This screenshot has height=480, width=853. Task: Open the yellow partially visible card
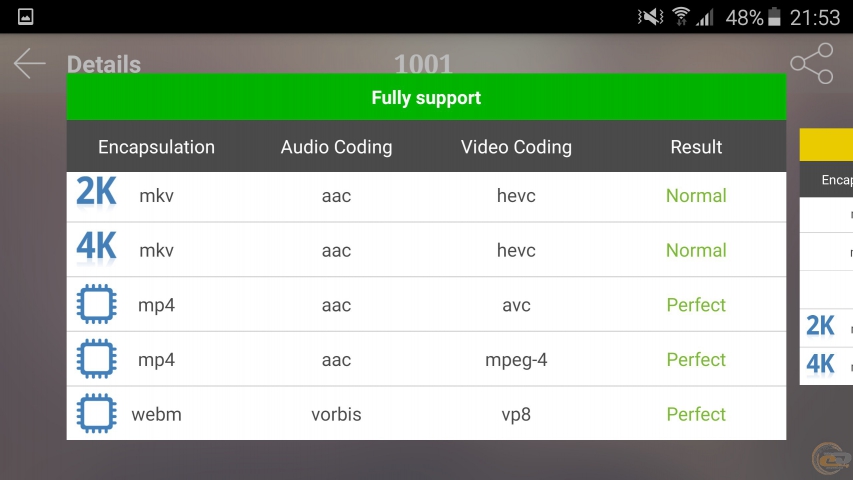coord(826,146)
